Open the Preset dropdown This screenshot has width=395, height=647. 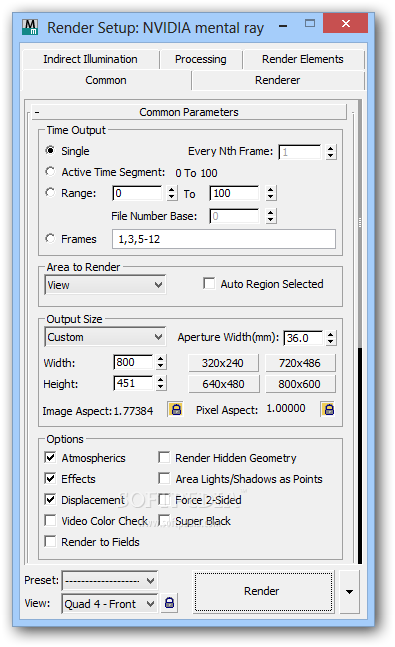[110, 581]
